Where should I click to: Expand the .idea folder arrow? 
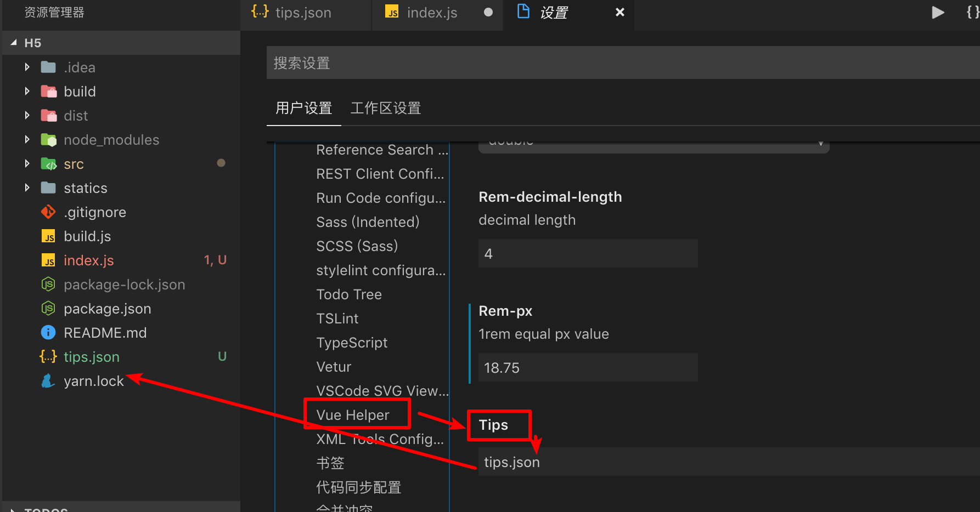point(27,67)
